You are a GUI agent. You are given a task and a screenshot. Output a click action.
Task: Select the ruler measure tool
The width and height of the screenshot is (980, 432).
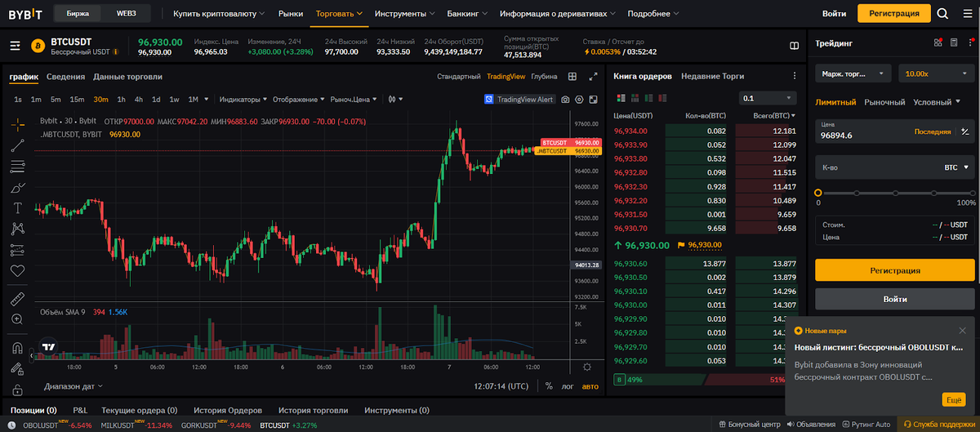click(18, 297)
